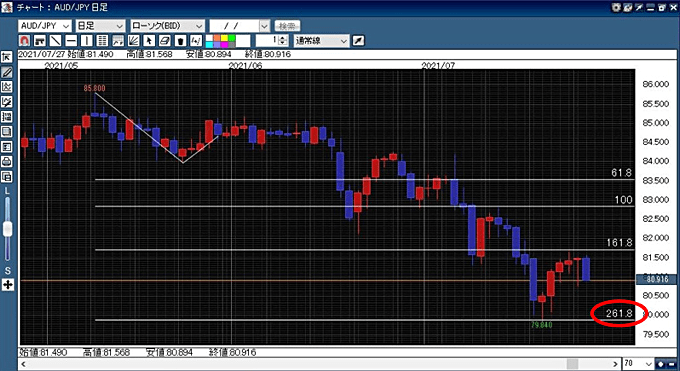The height and width of the screenshot is (371, 680).
Task: Click the horizontal scrollbar right arrow
Action: coord(615,364)
